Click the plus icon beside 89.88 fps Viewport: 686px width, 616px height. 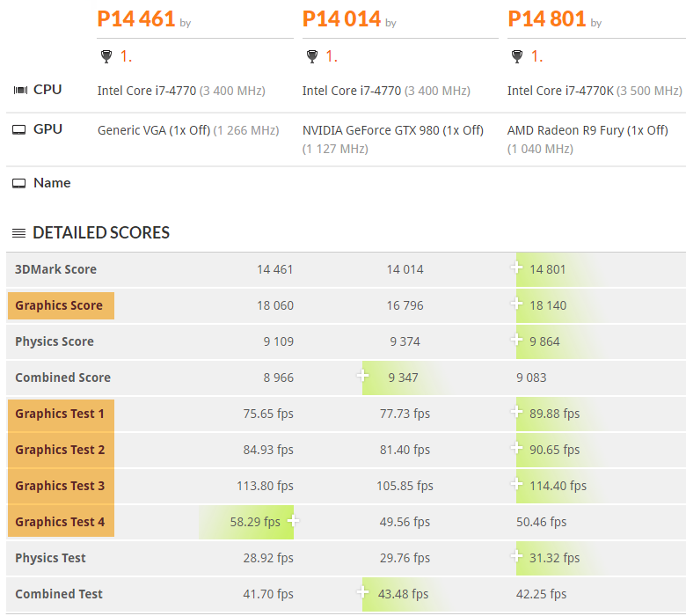coord(516,412)
